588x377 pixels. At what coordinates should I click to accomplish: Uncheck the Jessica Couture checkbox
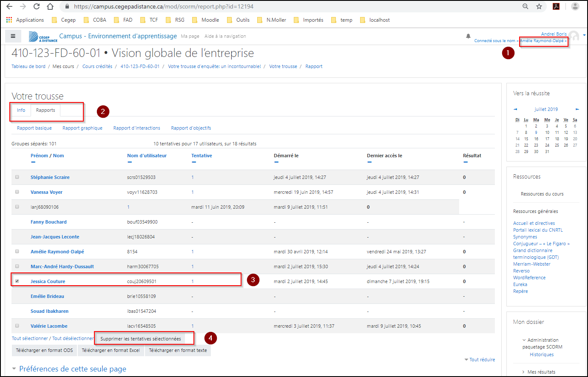pos(17,281)
